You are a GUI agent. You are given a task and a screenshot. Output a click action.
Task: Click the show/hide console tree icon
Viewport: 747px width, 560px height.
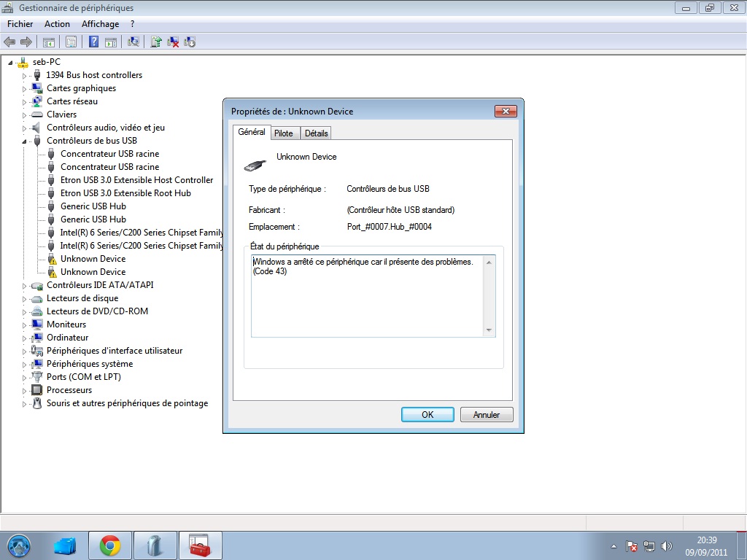pyautogui.click(x=49, y=42)
